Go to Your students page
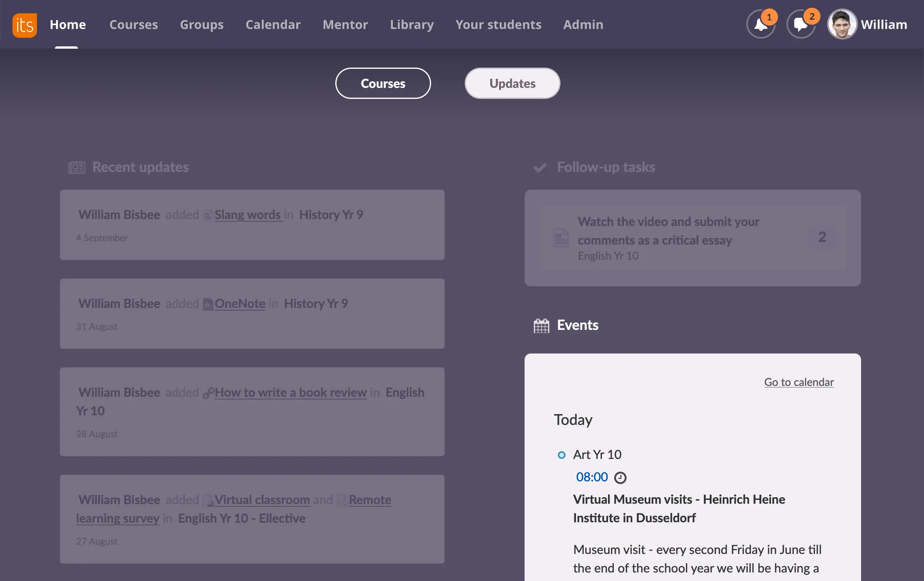The image size is (924, 581). (498, 25)
